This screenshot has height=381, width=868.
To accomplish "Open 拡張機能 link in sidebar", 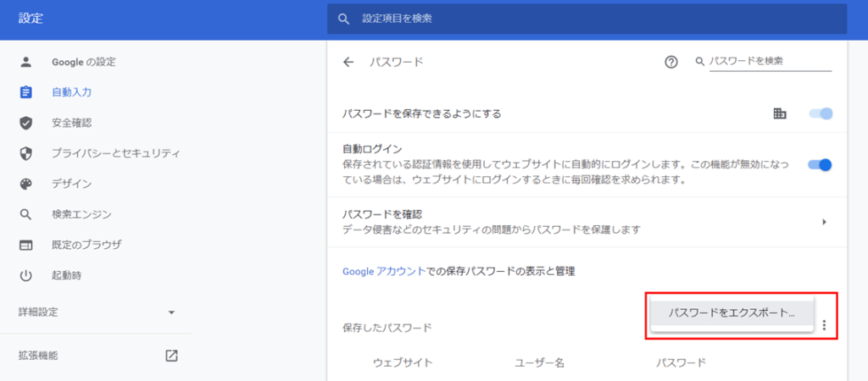I will tap(37, 356).
